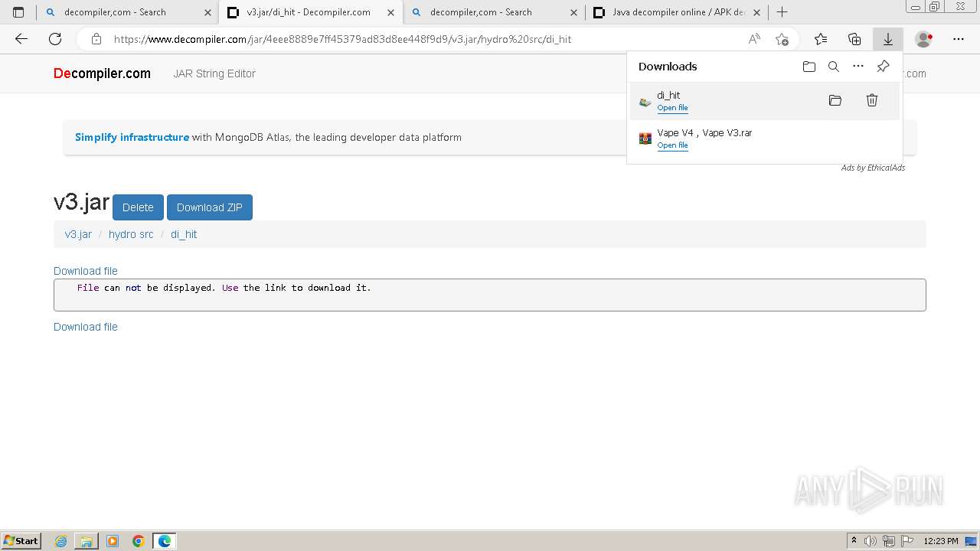Click the lower Download file link
The image size is (980, 551).
pos(86,327)
